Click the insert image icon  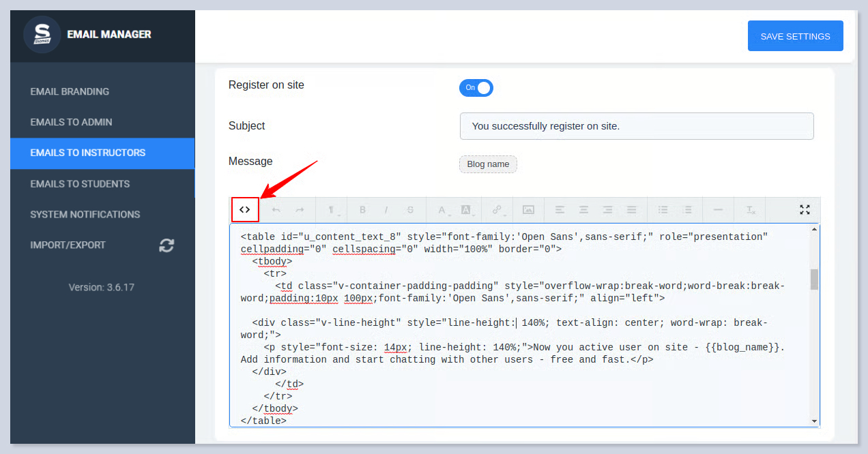[x=528, y=210]
